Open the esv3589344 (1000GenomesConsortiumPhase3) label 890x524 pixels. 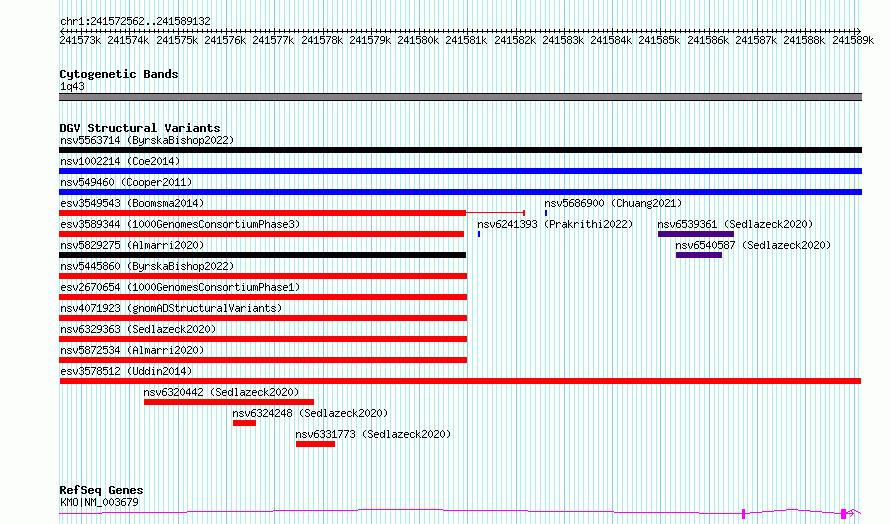tap(180, 224)
